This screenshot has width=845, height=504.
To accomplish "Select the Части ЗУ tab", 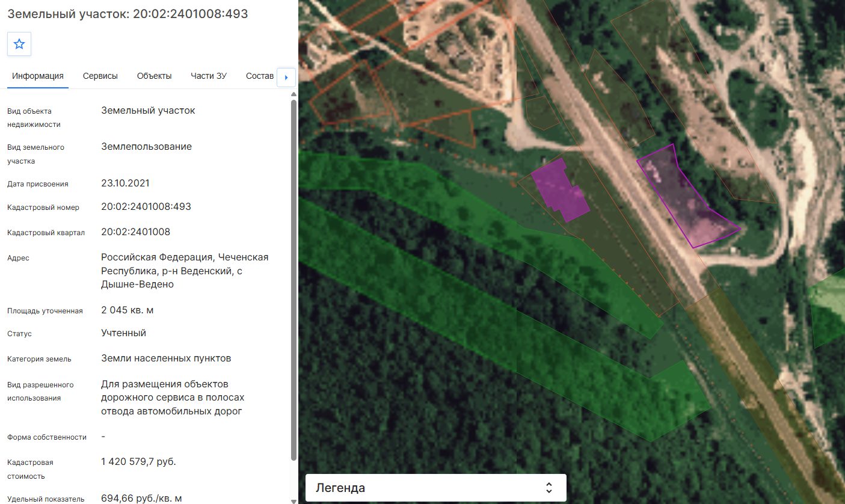I will tap(209, 76).
